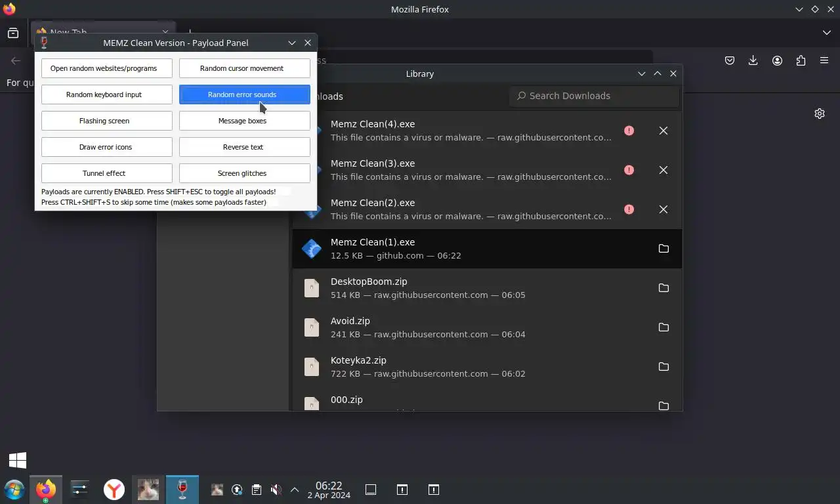
Task: Enable Open random websites/programs payload
Action: (107, 68)
